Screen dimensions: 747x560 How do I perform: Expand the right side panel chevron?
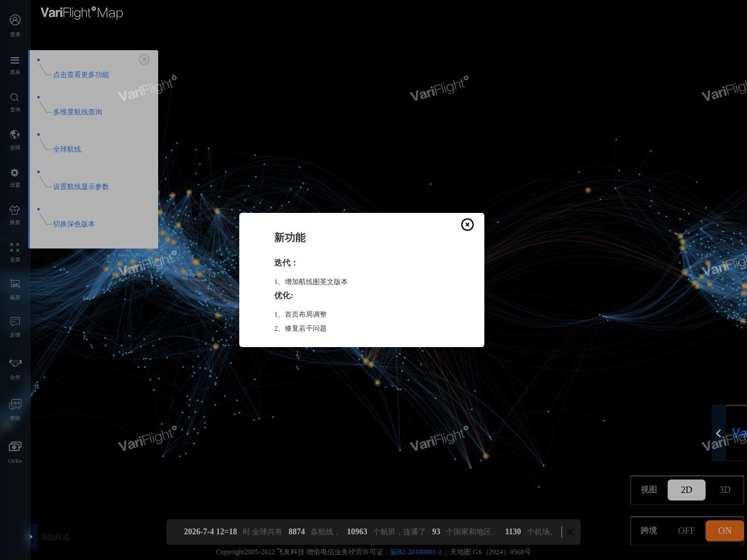718,433
